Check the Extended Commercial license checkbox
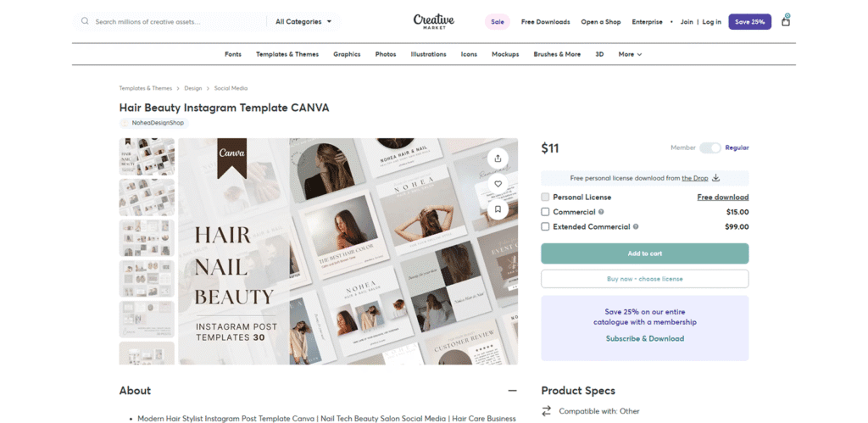Screen dimensions: 868x423 [545, 226]
